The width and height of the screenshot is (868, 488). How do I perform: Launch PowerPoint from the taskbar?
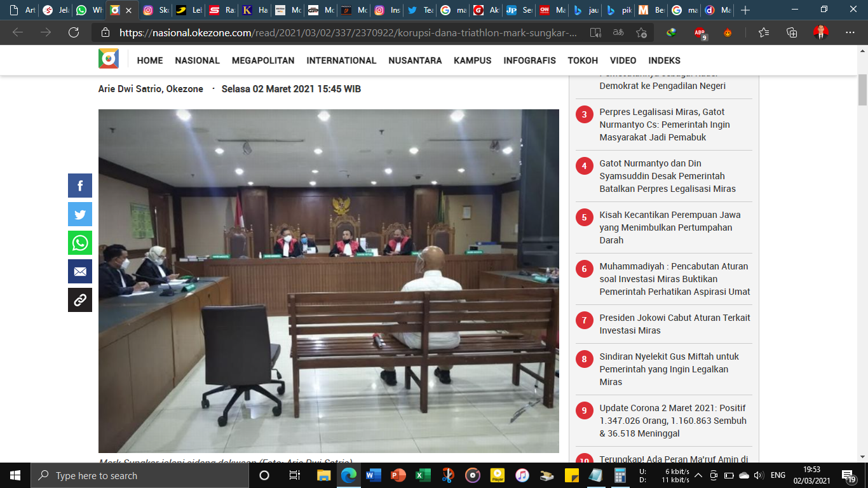[x=398, y=475]
